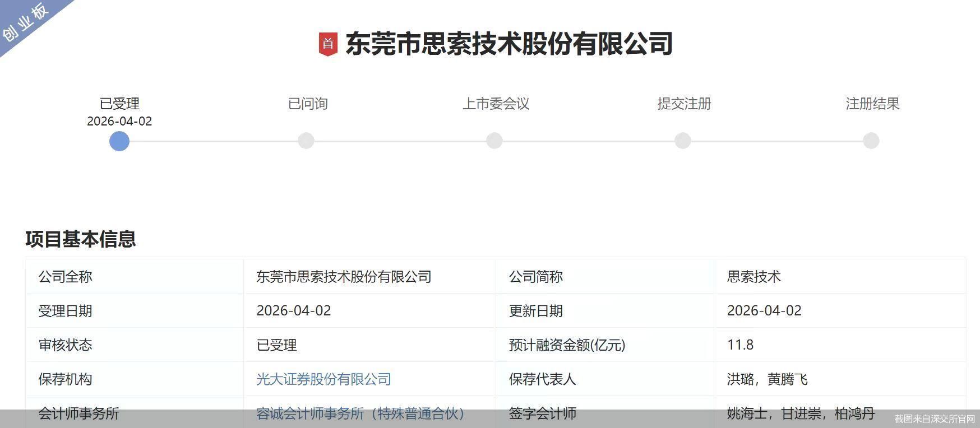
Task: Click the 注册结果 stage label
Action: tap(873, 104)
